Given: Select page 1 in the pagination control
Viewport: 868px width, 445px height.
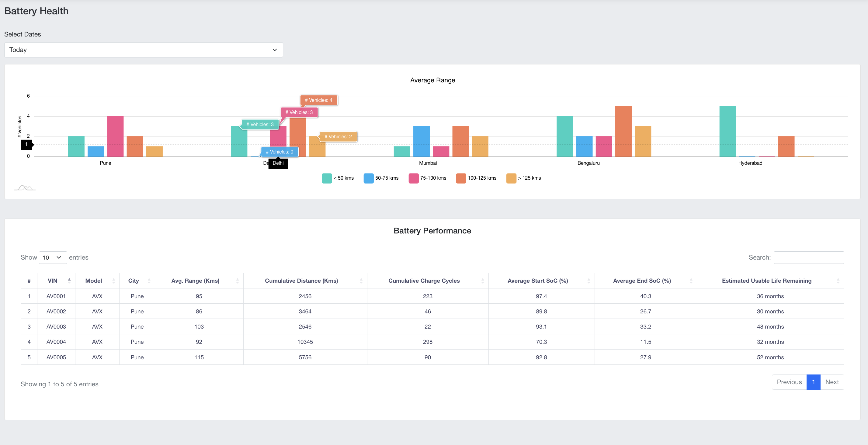Looking at the screenshot, I should [814, 382].
